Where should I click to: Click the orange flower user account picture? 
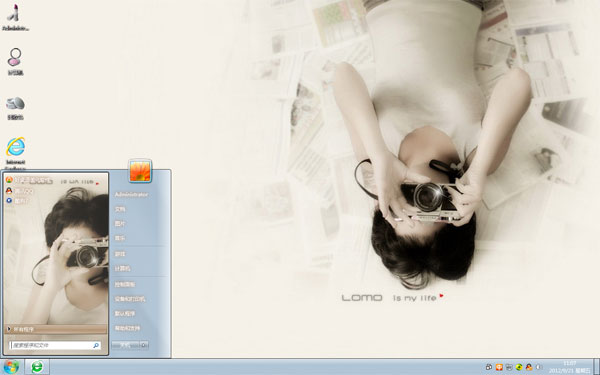(x=140, y=171)
